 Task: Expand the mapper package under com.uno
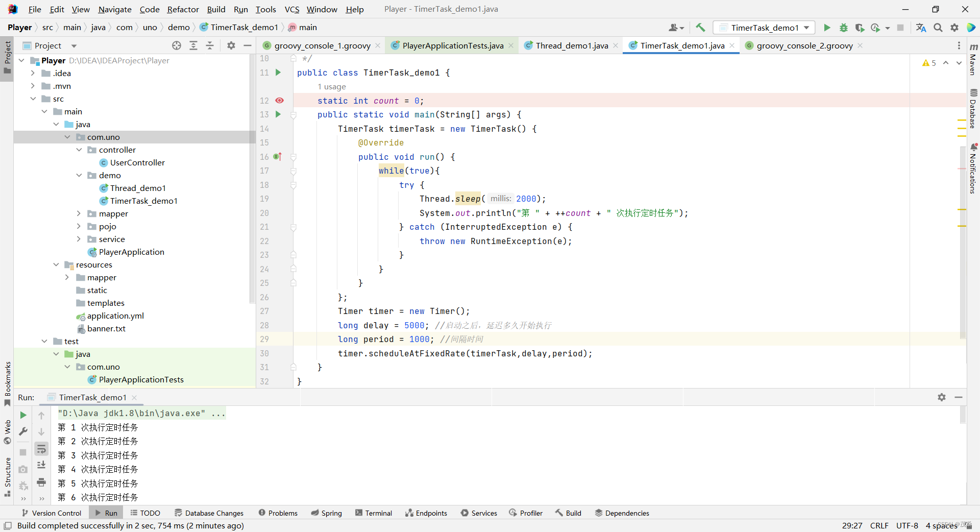(x=79, y=213)
